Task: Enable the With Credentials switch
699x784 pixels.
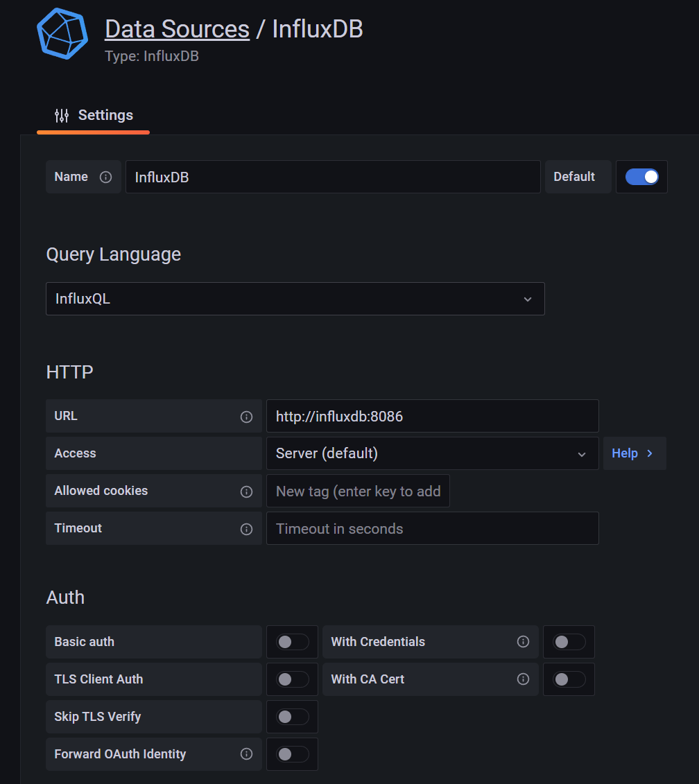Action: [x=569, y=642]
